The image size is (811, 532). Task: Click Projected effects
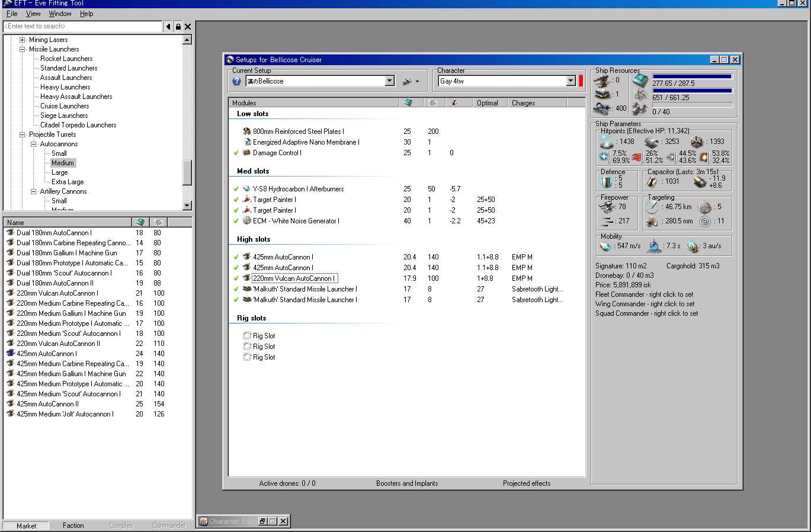(527, 483)
